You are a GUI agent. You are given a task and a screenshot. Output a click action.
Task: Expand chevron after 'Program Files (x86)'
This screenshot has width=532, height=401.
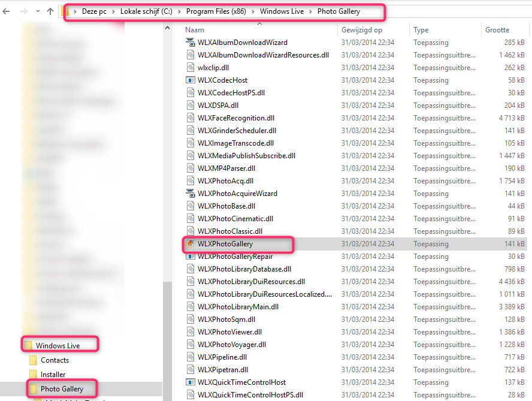click(x=253, y=11)
